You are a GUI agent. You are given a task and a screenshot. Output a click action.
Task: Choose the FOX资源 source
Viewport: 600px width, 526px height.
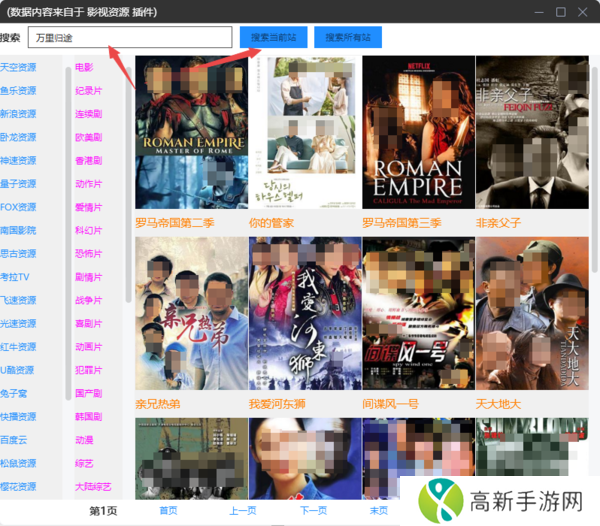(x=18, y=207)
